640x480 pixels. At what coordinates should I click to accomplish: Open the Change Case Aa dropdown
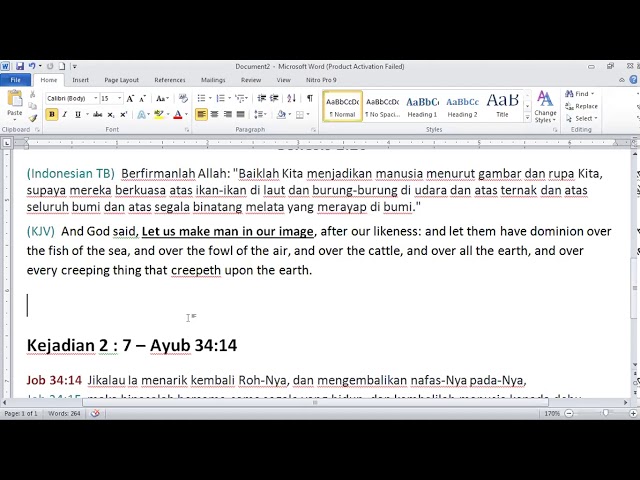(162, 98)
